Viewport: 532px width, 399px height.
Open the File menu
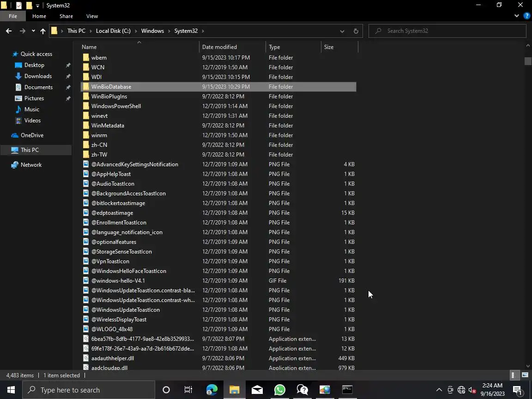point(13,16)
